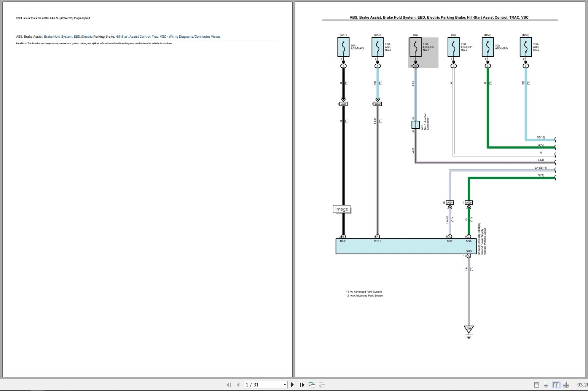Viewport: 588px width, 391px height.
Task: Click the 93.28 zoom level display
Action: pyautogui.click(x=582, y=385)
